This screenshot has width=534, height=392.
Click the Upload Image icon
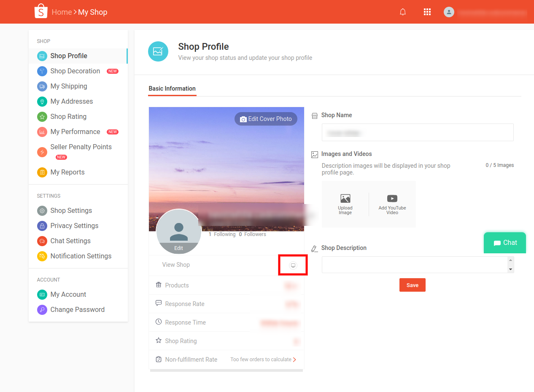(345, 199)
